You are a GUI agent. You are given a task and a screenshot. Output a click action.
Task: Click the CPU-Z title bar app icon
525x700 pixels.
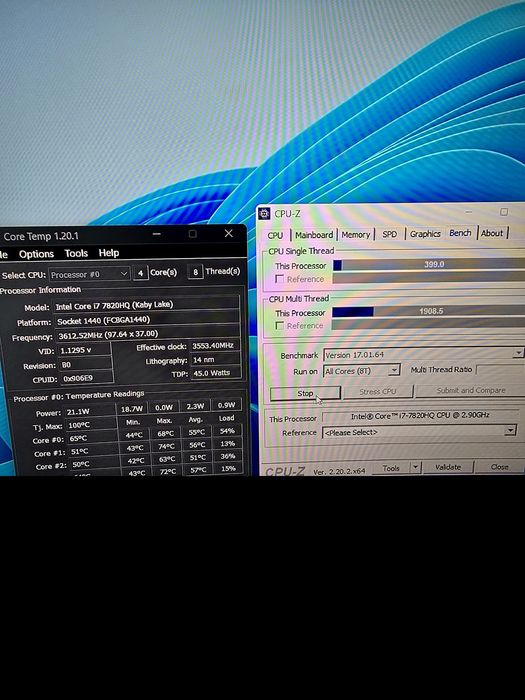coord(264,213)
